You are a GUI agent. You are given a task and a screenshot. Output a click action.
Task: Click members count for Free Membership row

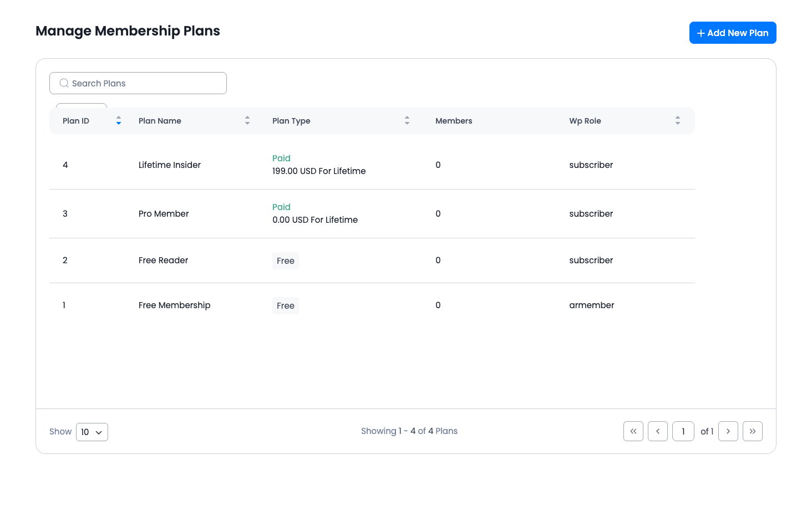pos(438,305)
